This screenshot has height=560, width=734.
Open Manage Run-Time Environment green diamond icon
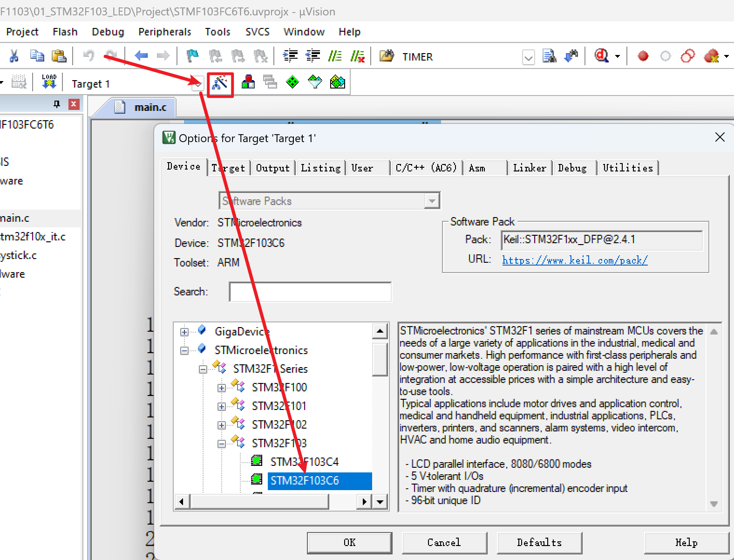pos(292,82)
